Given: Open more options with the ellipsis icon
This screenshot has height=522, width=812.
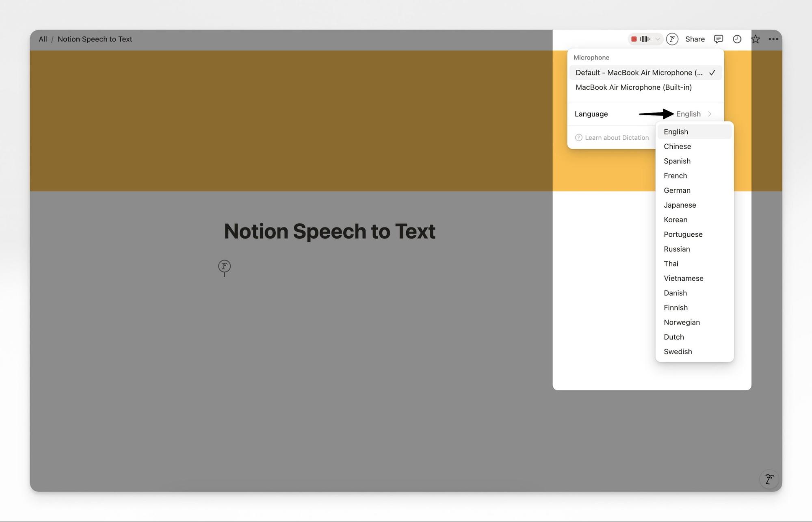Looking at the screenshot, I should 774,39.
